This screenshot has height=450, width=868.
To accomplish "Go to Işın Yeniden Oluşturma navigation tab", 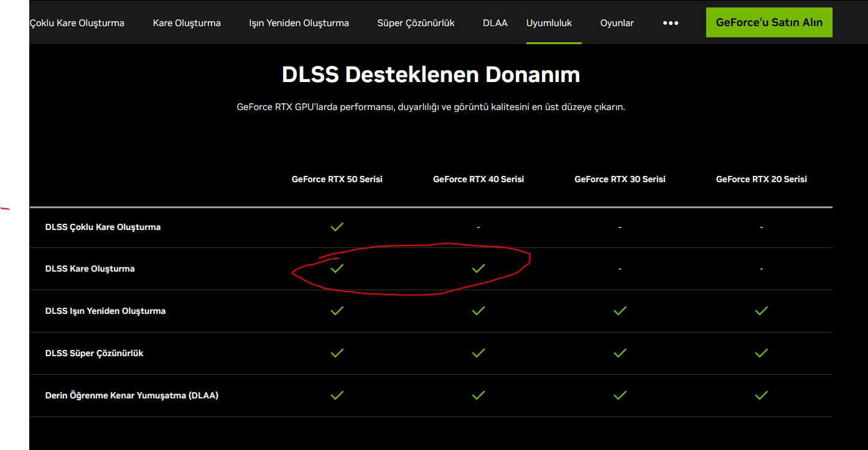I will [x=299, y=23].
